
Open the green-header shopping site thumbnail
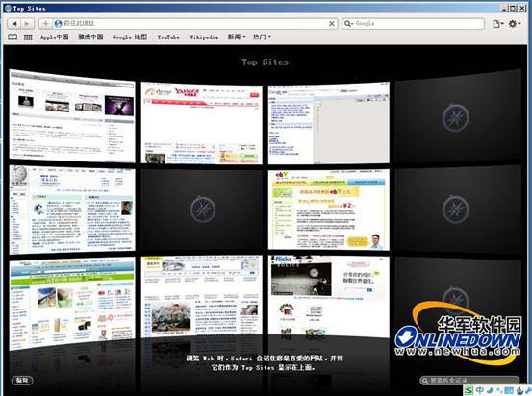[72, 303]
